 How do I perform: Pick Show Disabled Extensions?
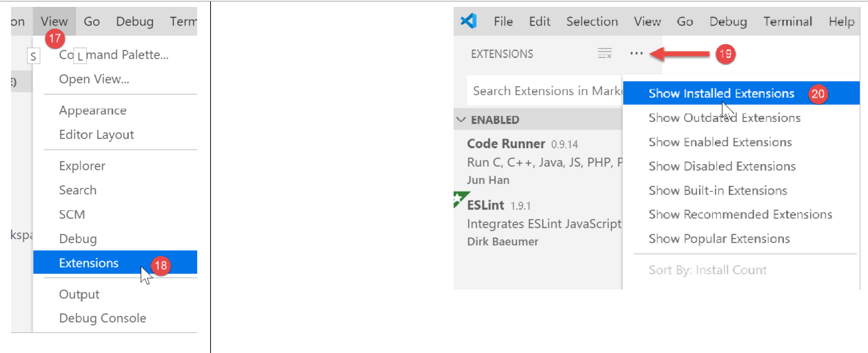click(x=722, y=166)
